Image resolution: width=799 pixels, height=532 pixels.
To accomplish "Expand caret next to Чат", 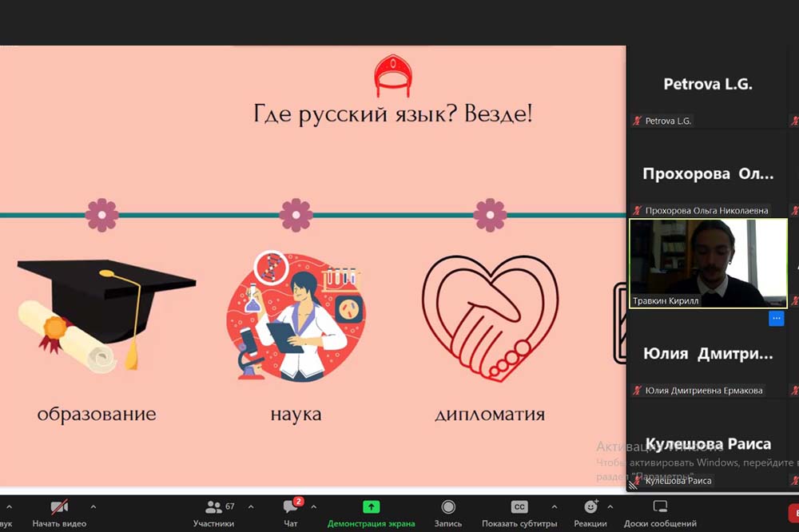I will 313,507.
